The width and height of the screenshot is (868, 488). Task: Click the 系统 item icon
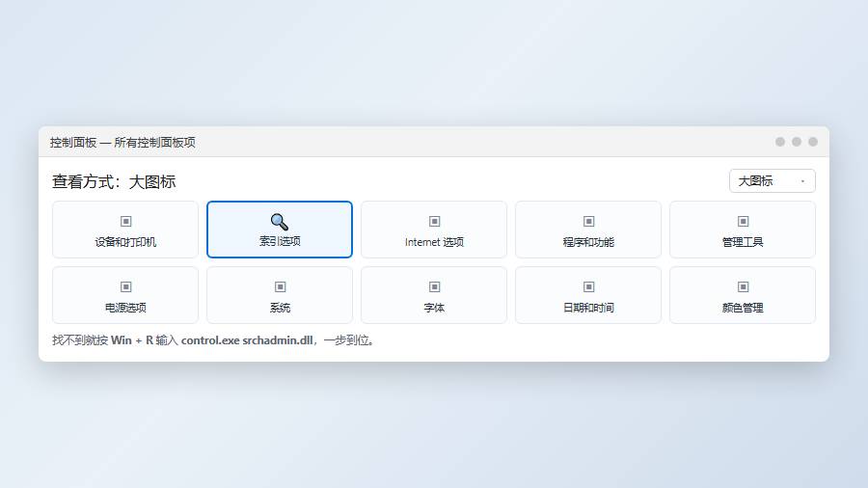280,286
